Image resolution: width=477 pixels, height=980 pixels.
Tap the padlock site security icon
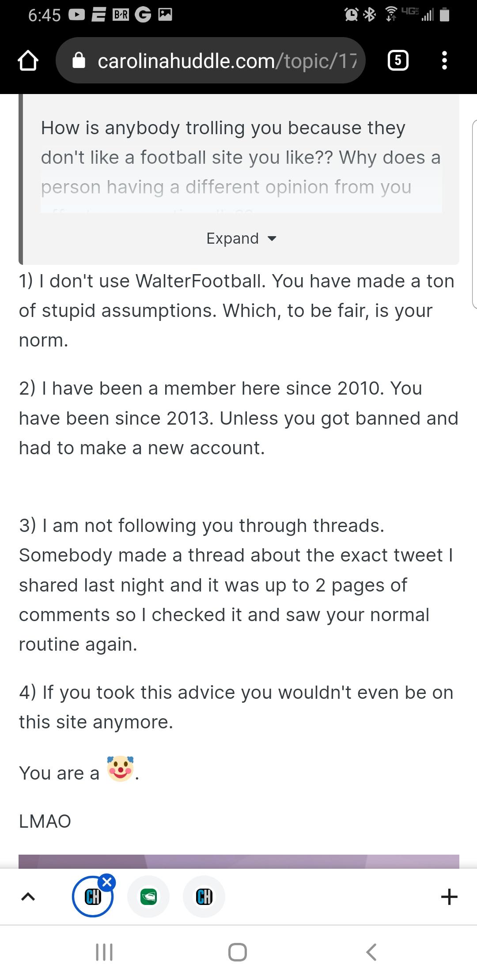tap(79, 60)
